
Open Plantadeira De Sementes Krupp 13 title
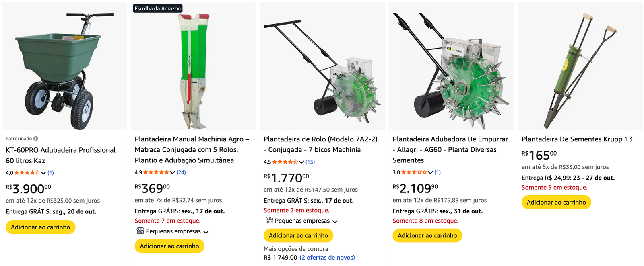coord(577,139)
